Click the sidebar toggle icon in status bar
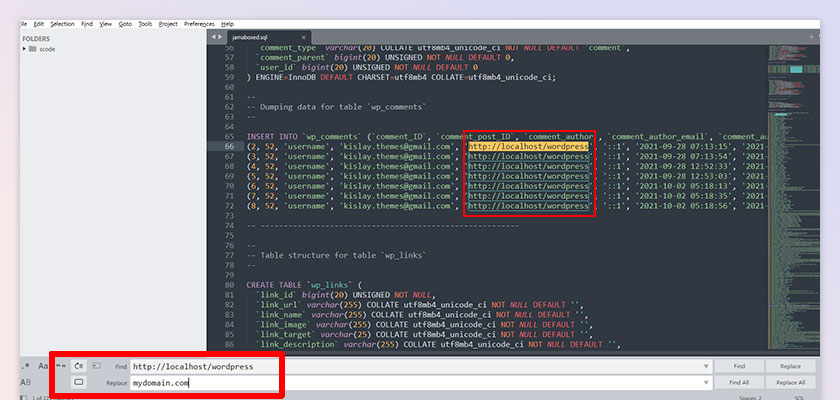 tap(24, 398)
